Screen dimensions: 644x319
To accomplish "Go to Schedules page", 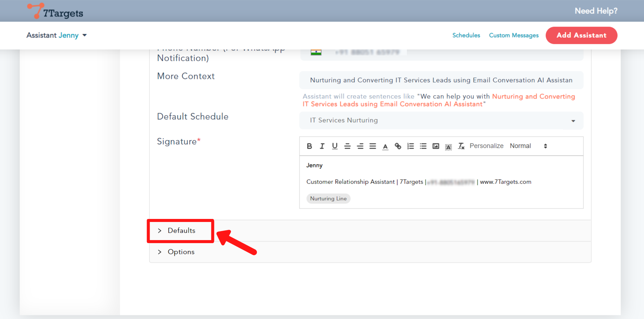I will (x=466, y=35).
